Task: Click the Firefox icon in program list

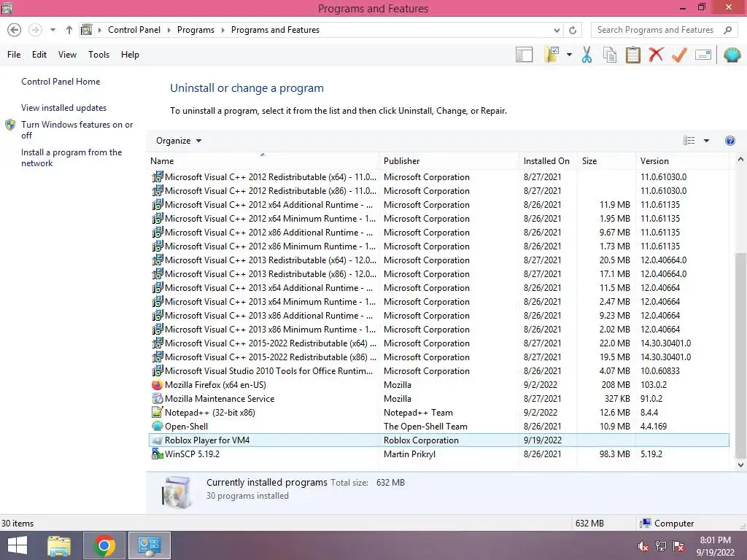Action: pyautogui.click(x=158, y=385)
